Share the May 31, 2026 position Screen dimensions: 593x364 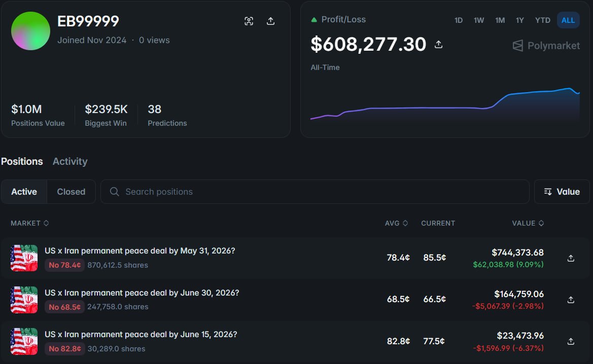571,258
